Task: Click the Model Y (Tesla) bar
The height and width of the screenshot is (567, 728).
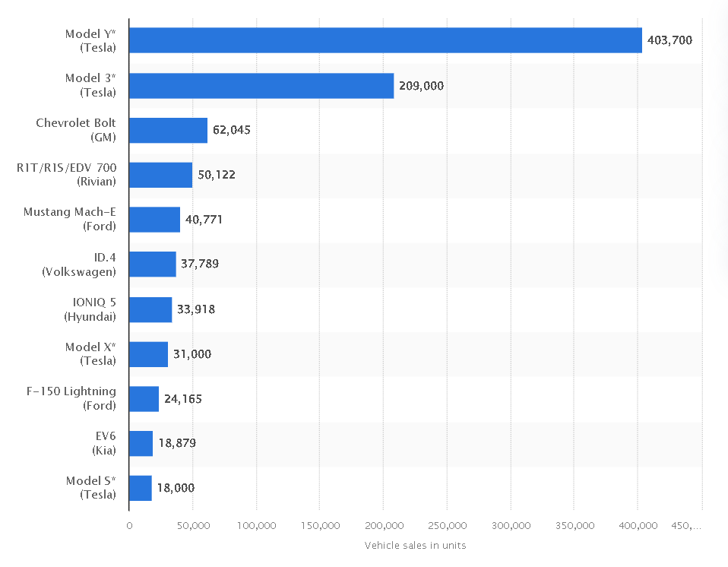Action: click(x=385, y=40)
